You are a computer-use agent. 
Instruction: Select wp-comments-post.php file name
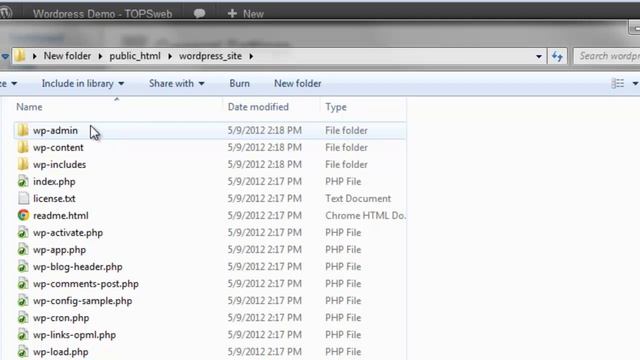86,284
